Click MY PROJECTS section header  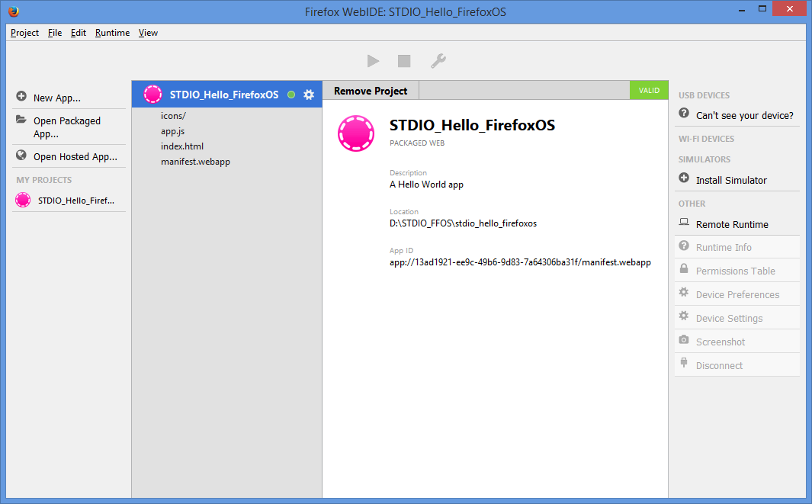[44, 180]
